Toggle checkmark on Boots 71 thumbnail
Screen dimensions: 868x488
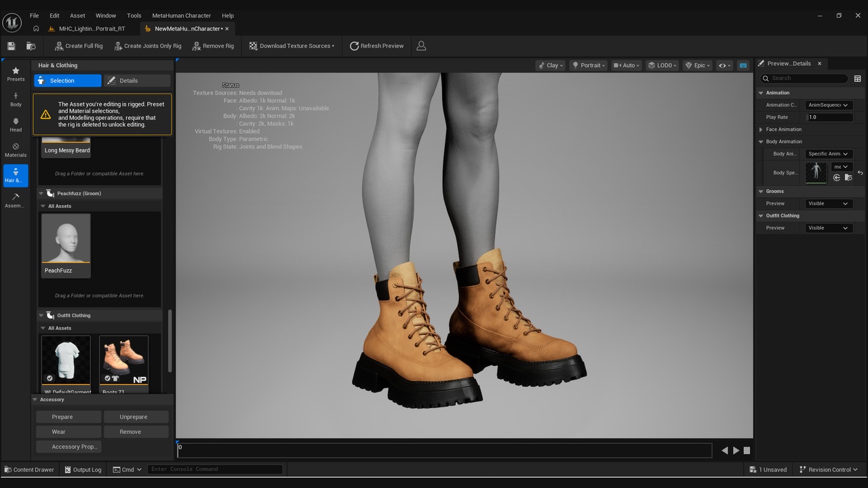pos(108,378)
